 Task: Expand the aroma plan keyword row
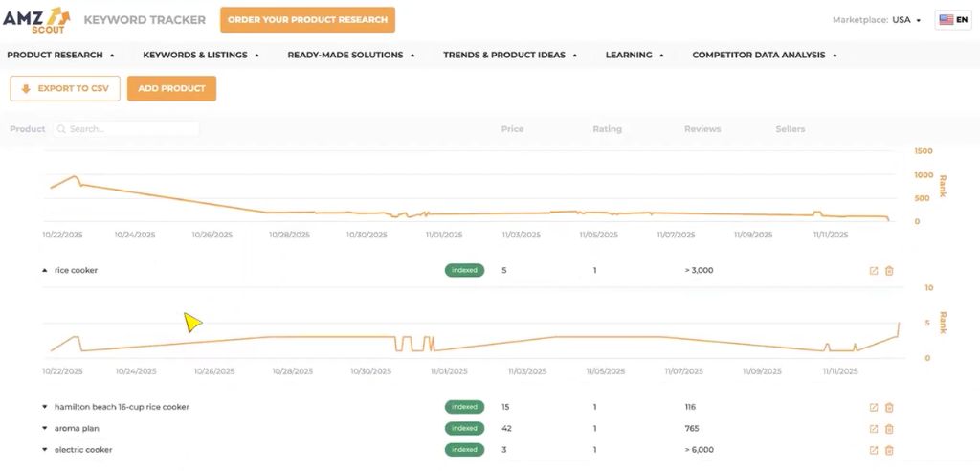click(x=44, y=429)
